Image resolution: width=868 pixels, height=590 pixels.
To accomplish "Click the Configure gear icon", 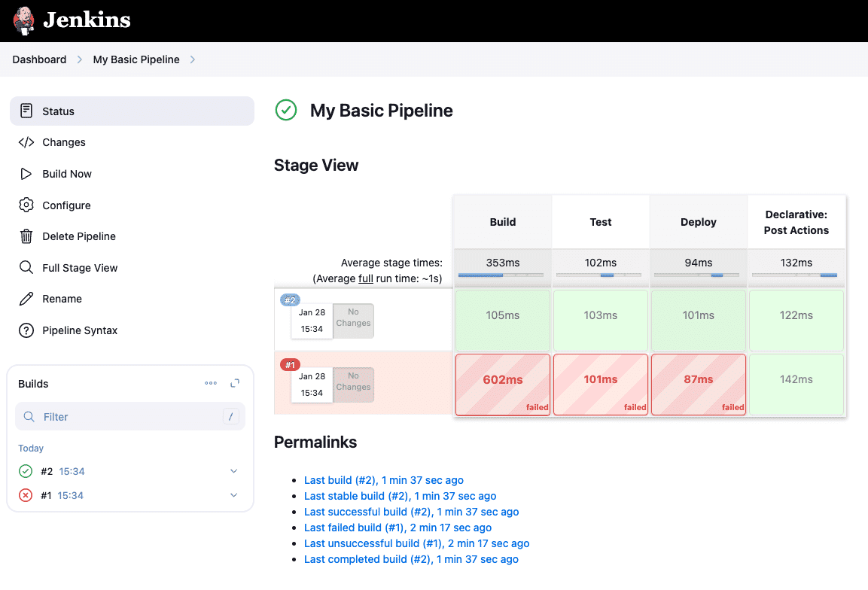I will 26,205.
